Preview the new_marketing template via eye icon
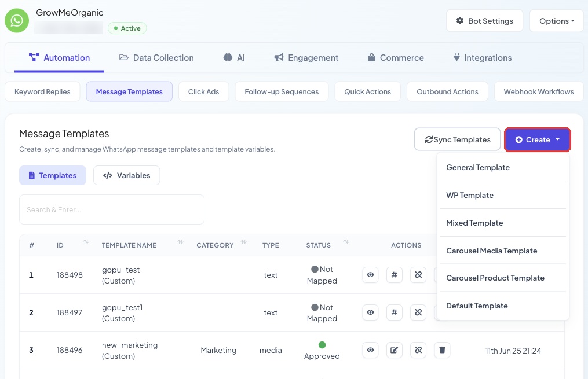 (370, 350)
